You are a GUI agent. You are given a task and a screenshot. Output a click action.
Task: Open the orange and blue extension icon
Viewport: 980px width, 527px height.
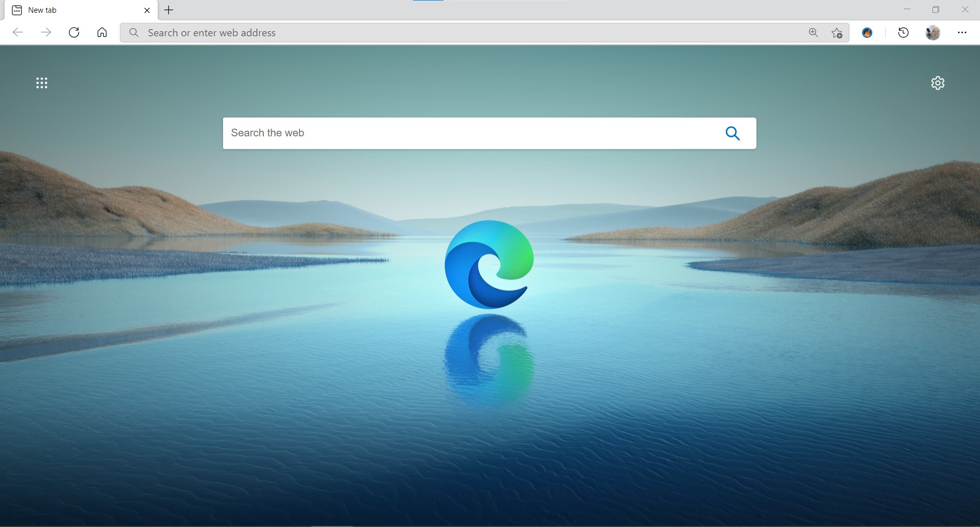click(x=867, y=33)
